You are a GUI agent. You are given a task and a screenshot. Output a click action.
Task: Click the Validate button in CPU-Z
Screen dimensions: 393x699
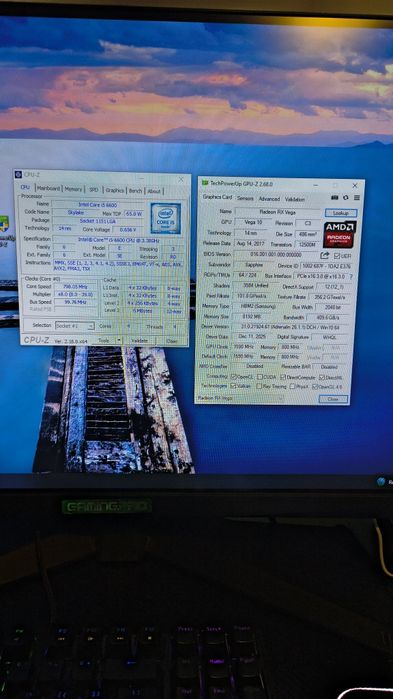pos(140,341)
